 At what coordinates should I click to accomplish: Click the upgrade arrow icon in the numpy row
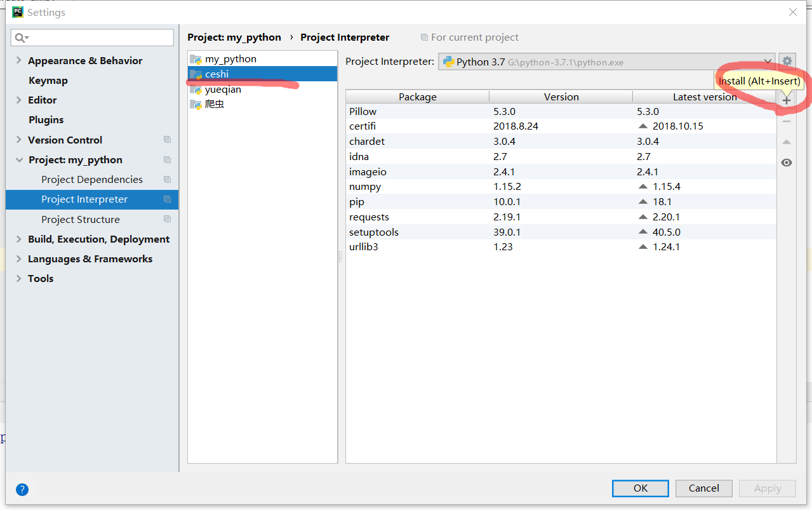point(643,186)
